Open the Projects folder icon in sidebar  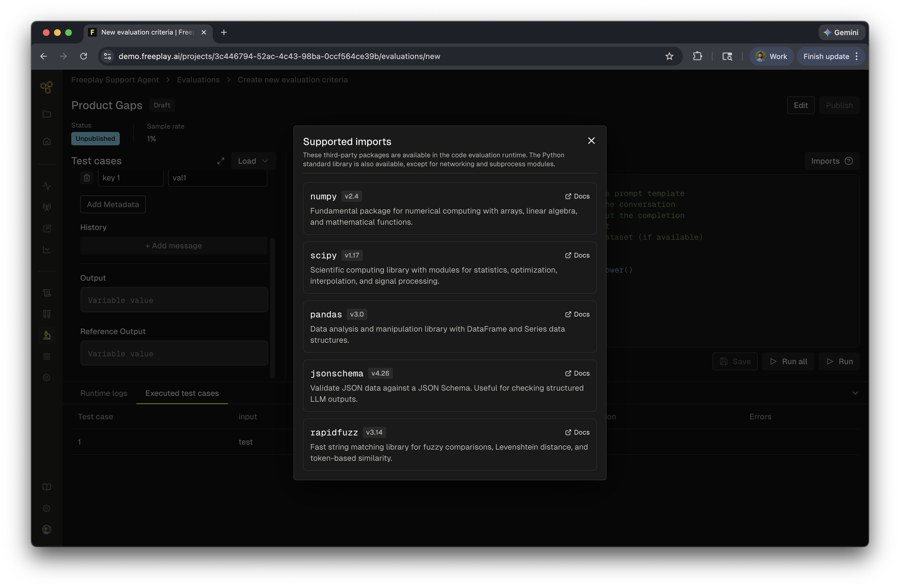(x=47, y=114)
